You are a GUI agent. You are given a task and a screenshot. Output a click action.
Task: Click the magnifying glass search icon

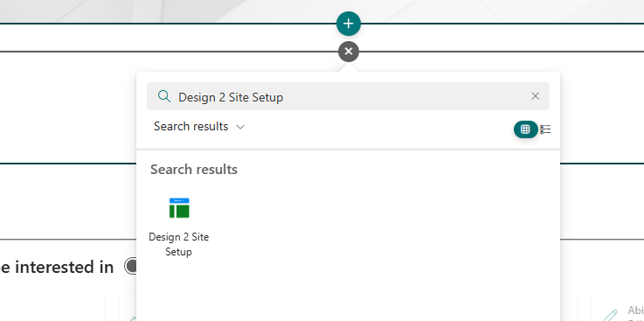(164, 96)
